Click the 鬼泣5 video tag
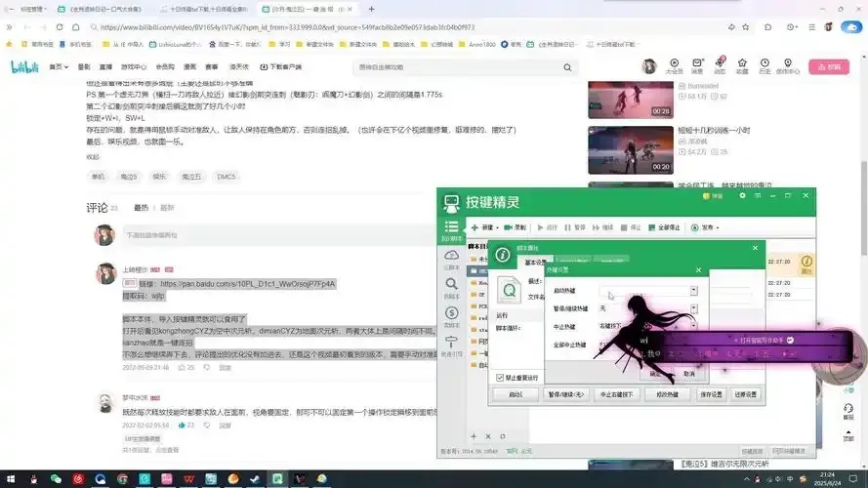The height and width of the screenshot is (488, 868). click(x=129, y=177)
